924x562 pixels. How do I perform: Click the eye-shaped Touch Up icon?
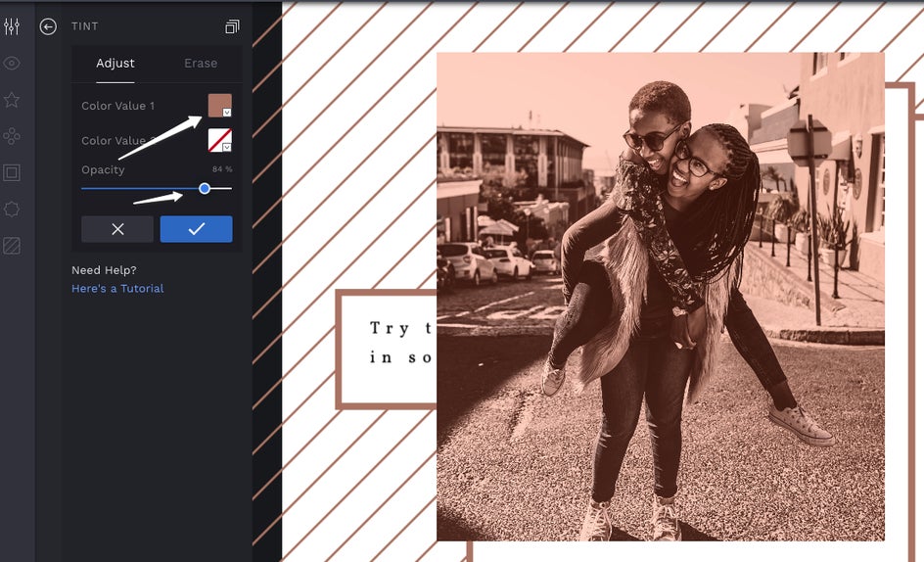[x=12, y=63]
